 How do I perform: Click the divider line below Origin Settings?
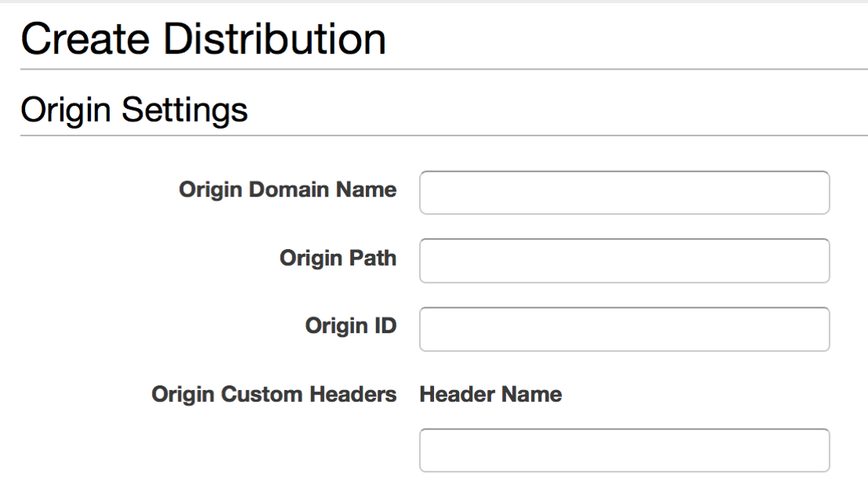(444, 135)
